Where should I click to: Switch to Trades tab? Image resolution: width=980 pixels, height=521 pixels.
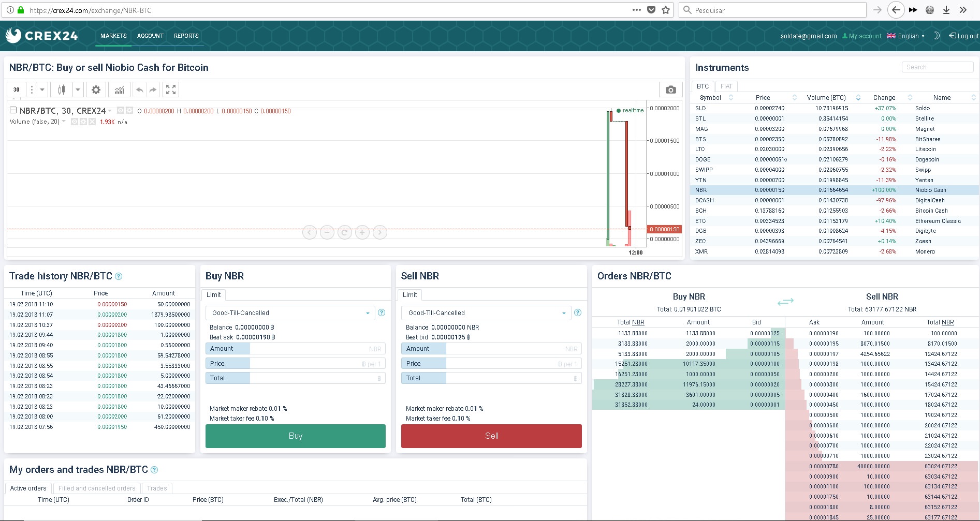pos(157,488)
